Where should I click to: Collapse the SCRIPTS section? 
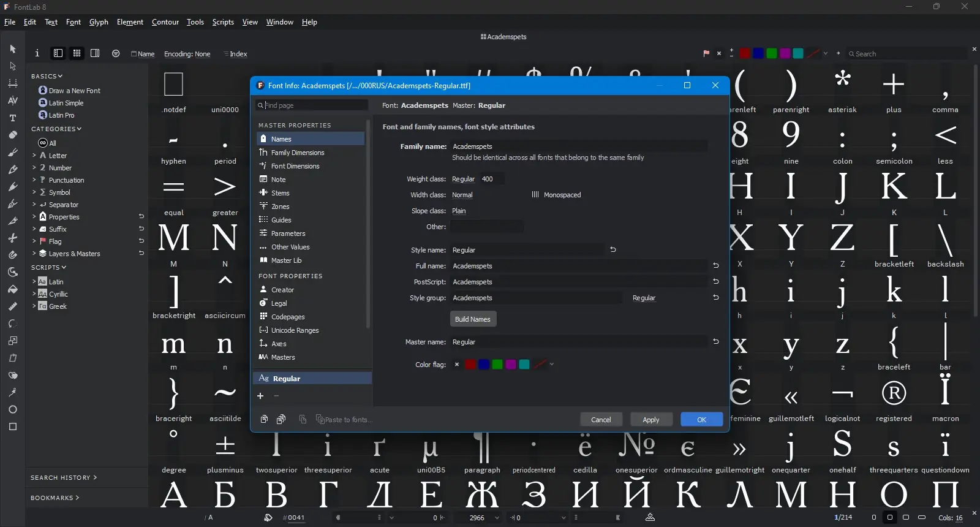[x=49, y=267]
